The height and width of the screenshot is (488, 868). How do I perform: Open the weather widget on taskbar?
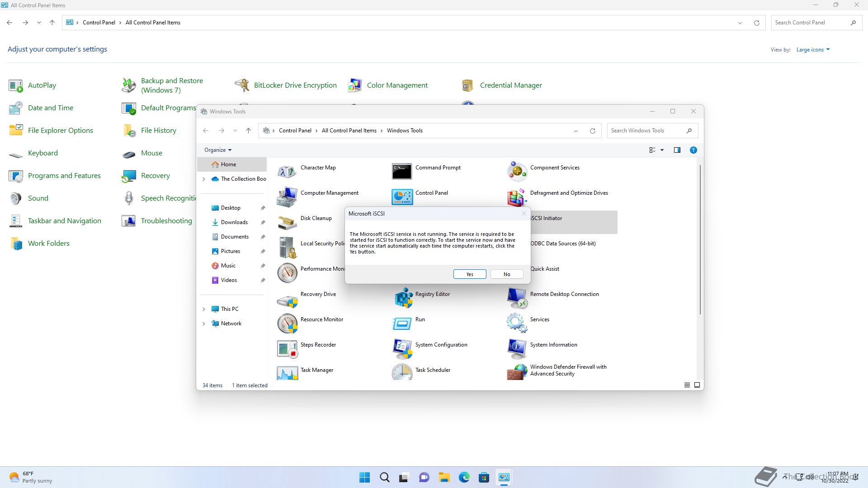pyautogui.click(x=31, y=477)
